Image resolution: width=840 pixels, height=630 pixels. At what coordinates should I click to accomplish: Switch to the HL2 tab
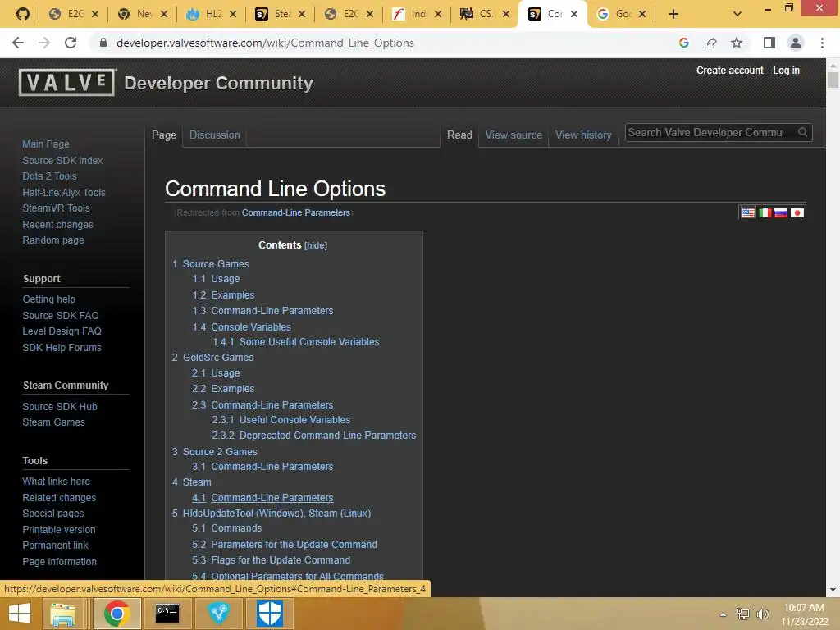pos(212,14)
